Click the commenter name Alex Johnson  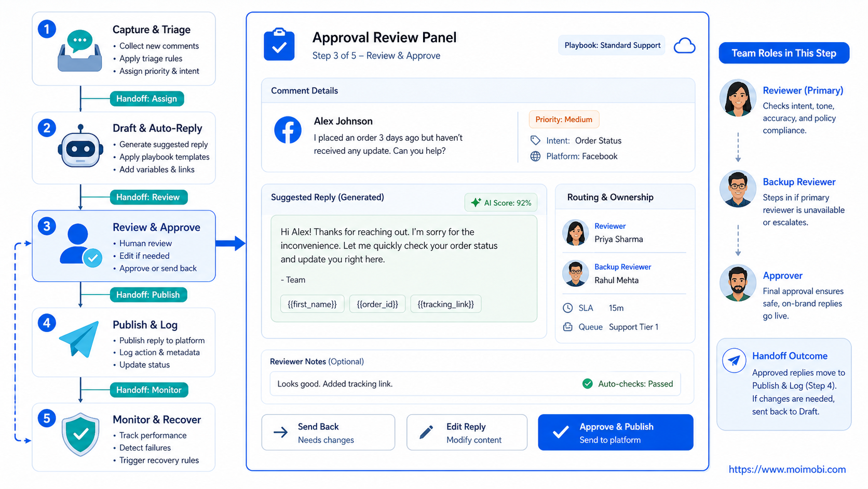coord(343,121)
